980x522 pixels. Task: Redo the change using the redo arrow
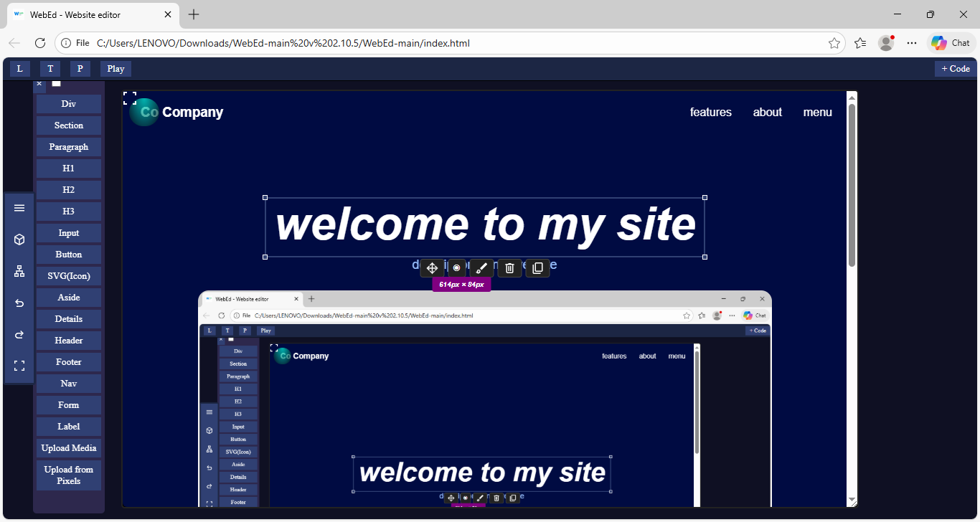pyautogui.click(x=19, y=334)
